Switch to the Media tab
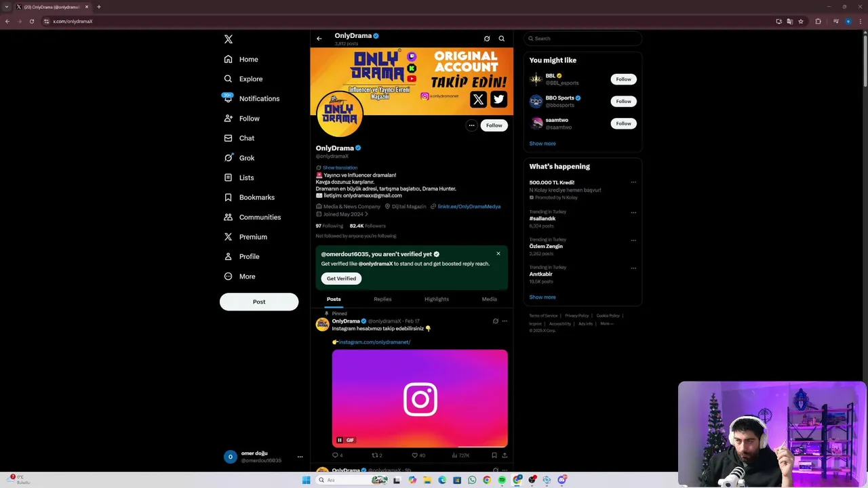 (489, 299)
